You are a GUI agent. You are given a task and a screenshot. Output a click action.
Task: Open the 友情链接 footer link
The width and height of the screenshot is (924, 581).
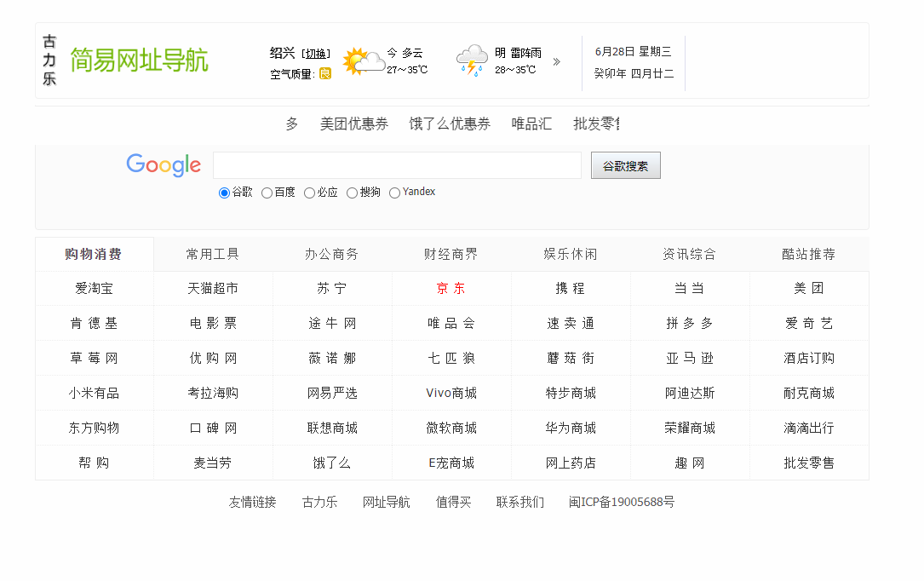click(252, 502)
